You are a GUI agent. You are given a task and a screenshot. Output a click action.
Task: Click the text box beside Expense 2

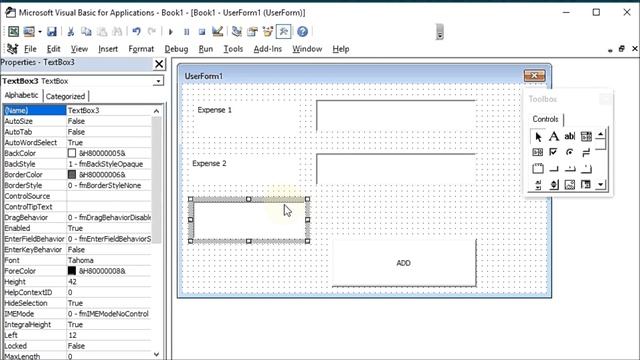396,169
